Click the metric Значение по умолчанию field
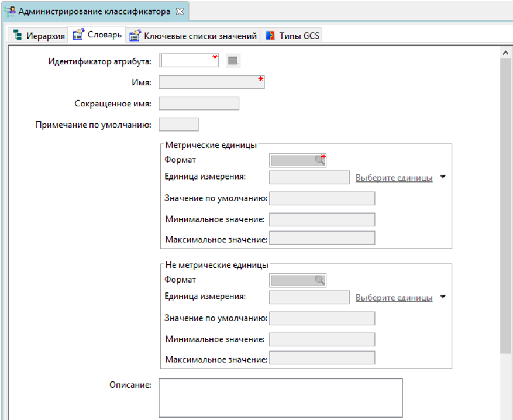 click(x=322, y=198)
